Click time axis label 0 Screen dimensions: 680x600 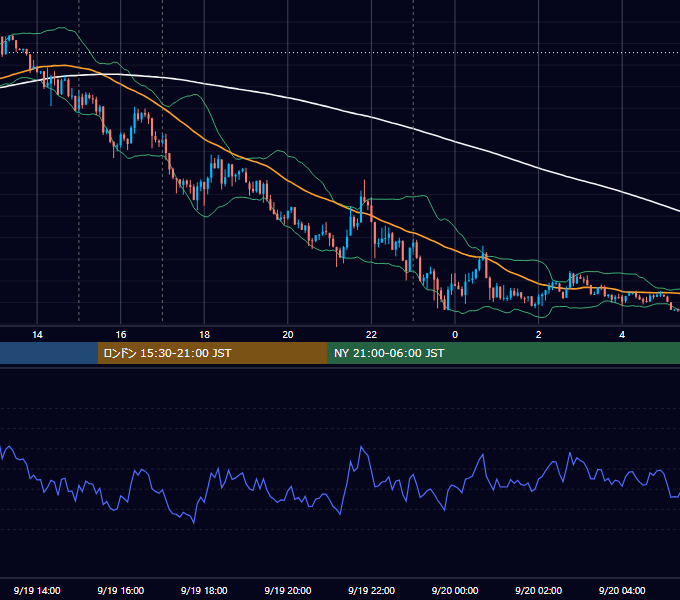click(x=455, y=335)
